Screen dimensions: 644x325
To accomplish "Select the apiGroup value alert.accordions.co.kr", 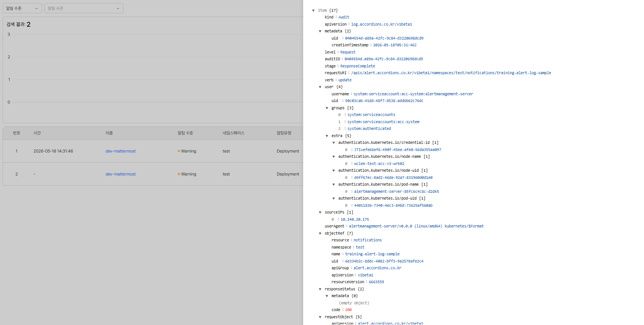I will click(x=377, y=268).
